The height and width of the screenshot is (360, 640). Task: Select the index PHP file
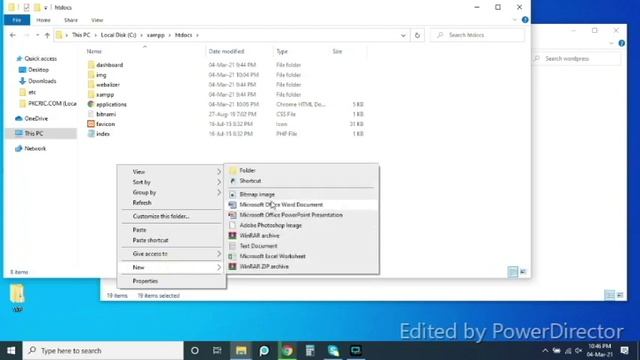pyautogui.click(x=102, y=133)
